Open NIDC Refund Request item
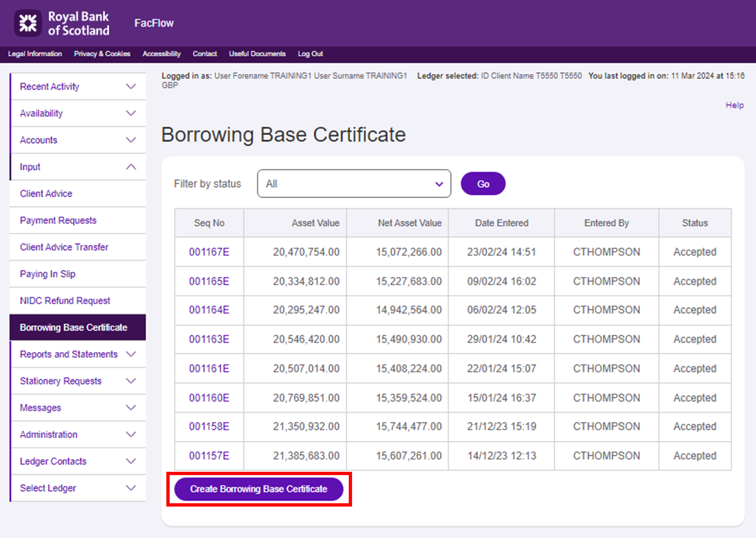This screenshot has width=756, height=538. [x=65, y=301]
